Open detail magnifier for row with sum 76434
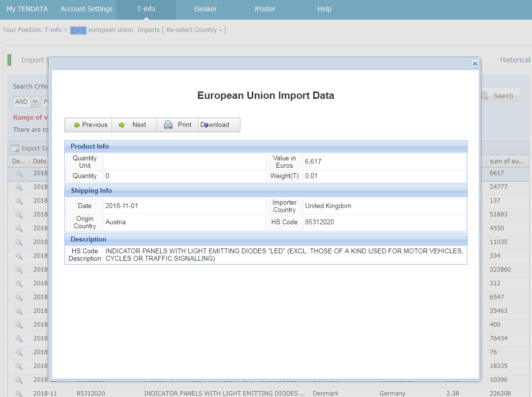This screenshot has width=532, height=397. pyautogui.click(x=19, y=338)
